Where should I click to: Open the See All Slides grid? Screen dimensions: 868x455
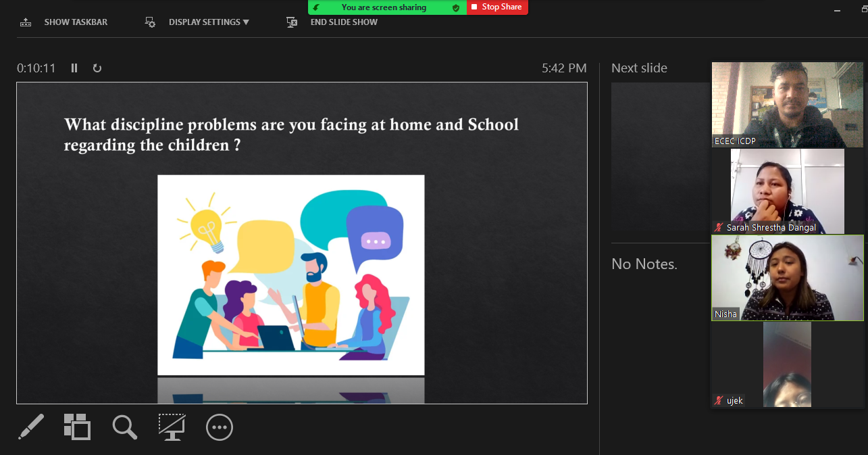(77, 427)
